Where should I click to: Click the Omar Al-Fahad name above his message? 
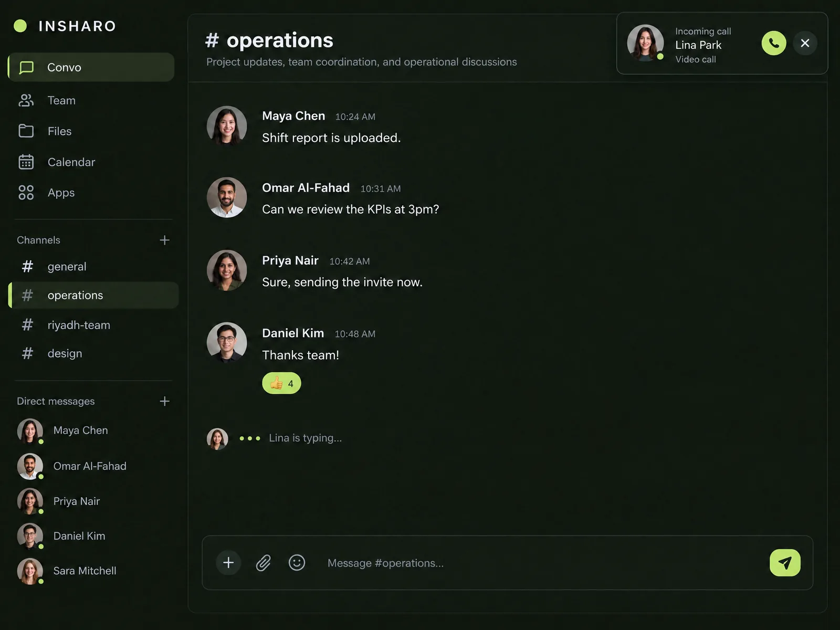click(x=306, y=188)
